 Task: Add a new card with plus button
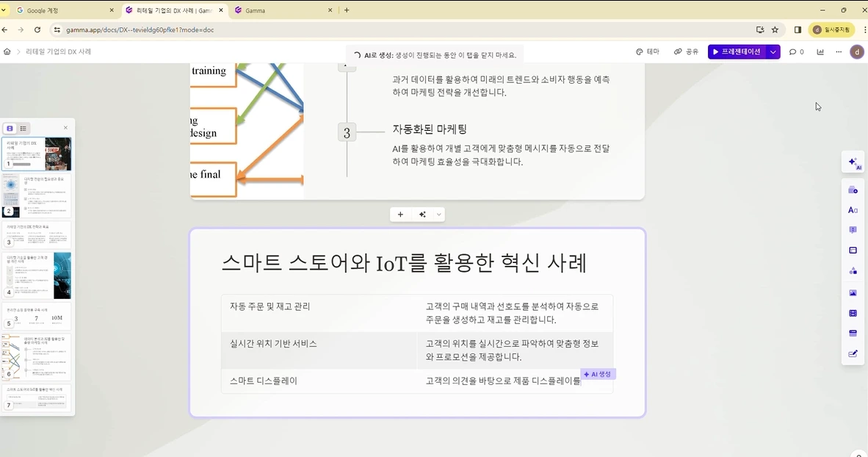(x=400, y=215)
